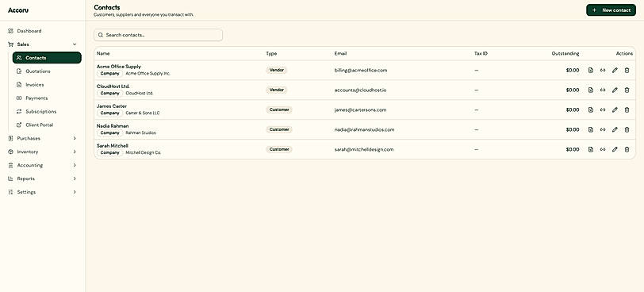This screenshot has height=292, width=644.
Task: Click the Mitchell Design Co. company text
Action: pyautogui.click(x=143, y=153)
